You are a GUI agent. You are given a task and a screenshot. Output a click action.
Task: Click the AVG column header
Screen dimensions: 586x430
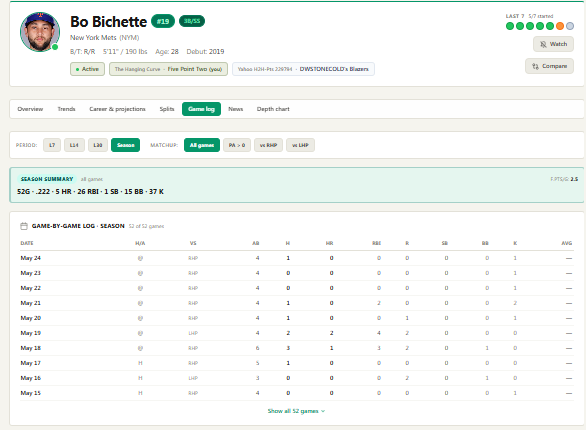pyautogui.click(x=567, y=243)
